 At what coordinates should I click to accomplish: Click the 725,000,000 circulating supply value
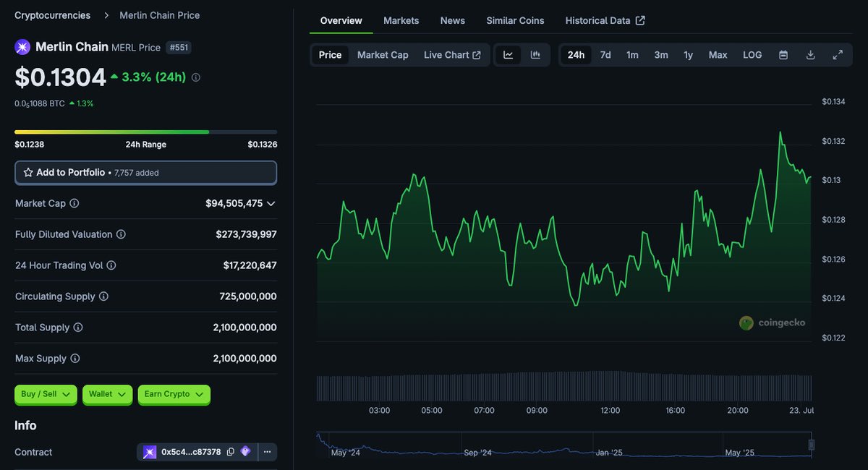pyautogui.click(x=248, y=296)
